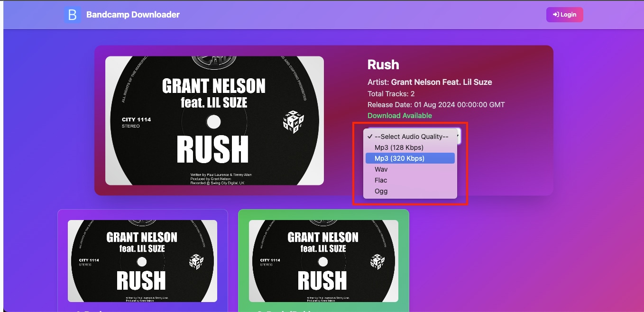Viewport: 644px width, 312px height.
Task: Click the Rush album title heading
Action: click(x=383, y=65)
